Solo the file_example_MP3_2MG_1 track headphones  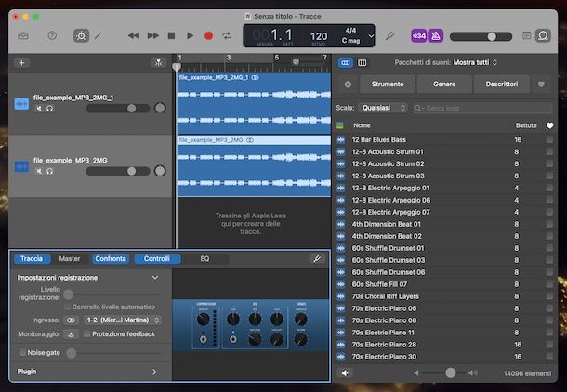point(49,109)
